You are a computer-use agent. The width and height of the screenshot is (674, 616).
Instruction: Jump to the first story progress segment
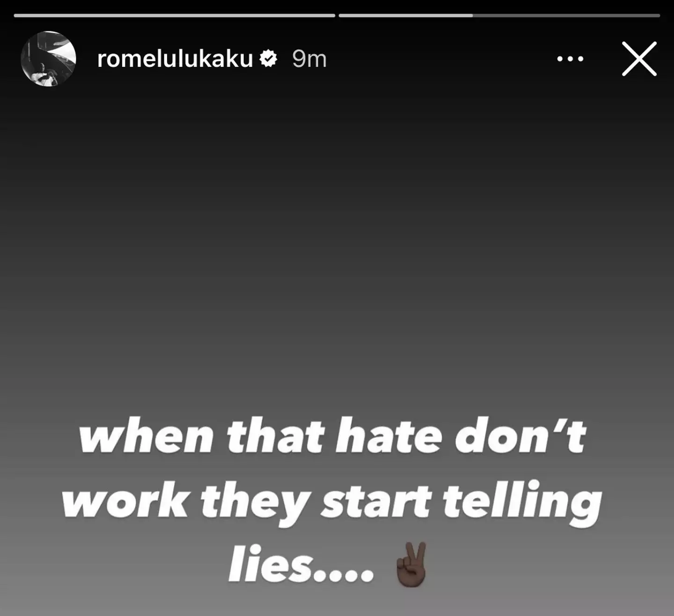coord(175,15)
